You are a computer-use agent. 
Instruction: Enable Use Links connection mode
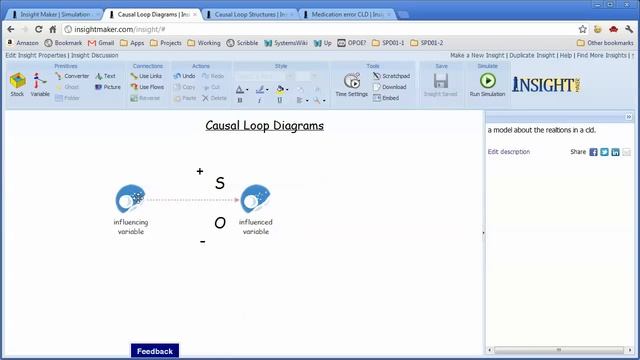pos(146,76)
